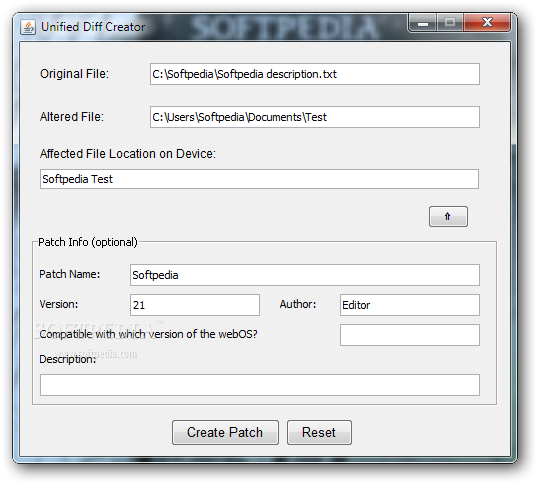Viewport: 538px width, 484px height.
Task: Click the empty Description text field
Action: pos(260,385)
